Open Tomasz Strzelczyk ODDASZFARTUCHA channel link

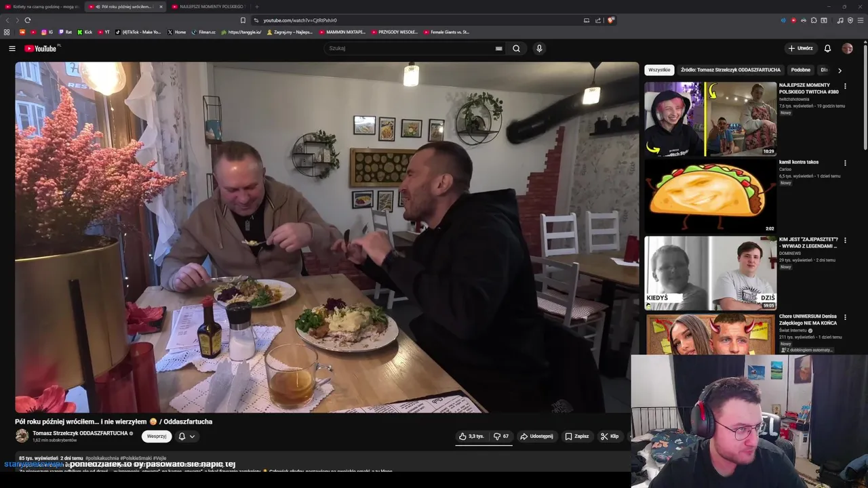(x=80, y=433)
